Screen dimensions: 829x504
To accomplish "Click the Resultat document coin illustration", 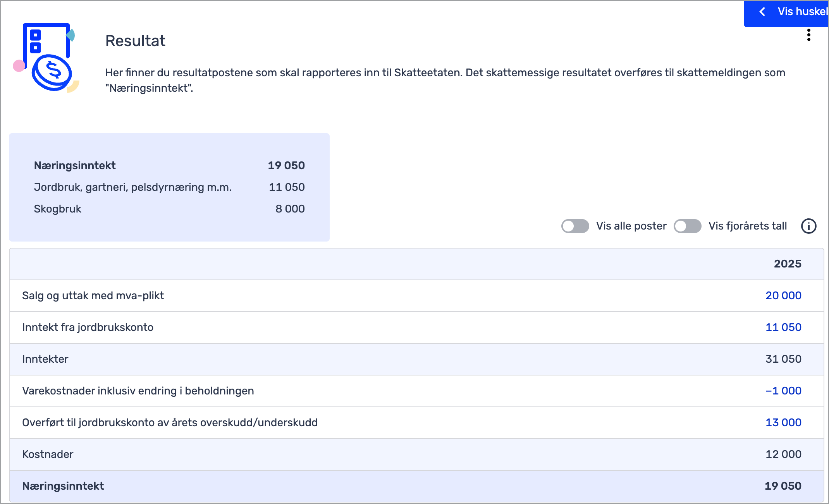I will (x=47, y=57).
